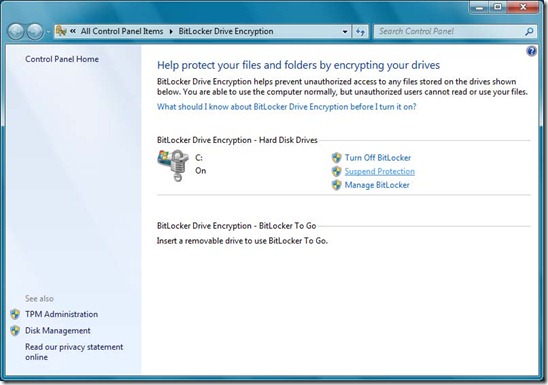Click the 'On' status text

click(x=201, y=170)
